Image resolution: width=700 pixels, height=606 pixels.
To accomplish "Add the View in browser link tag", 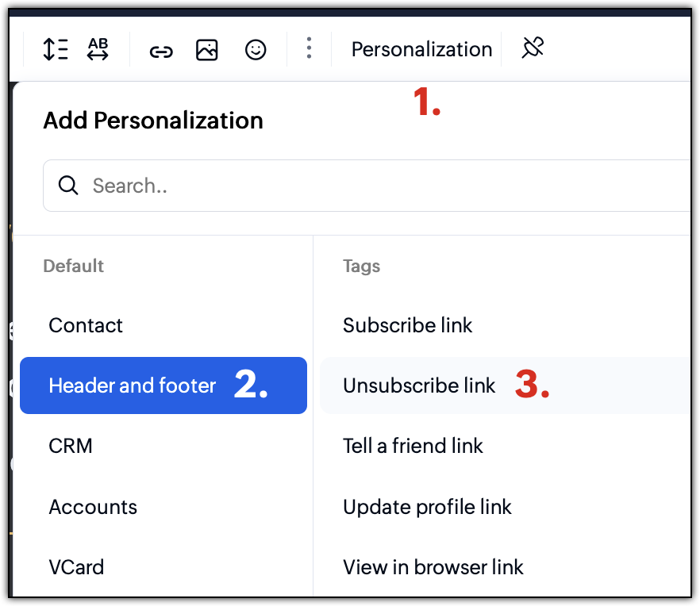I will [506, 567].
